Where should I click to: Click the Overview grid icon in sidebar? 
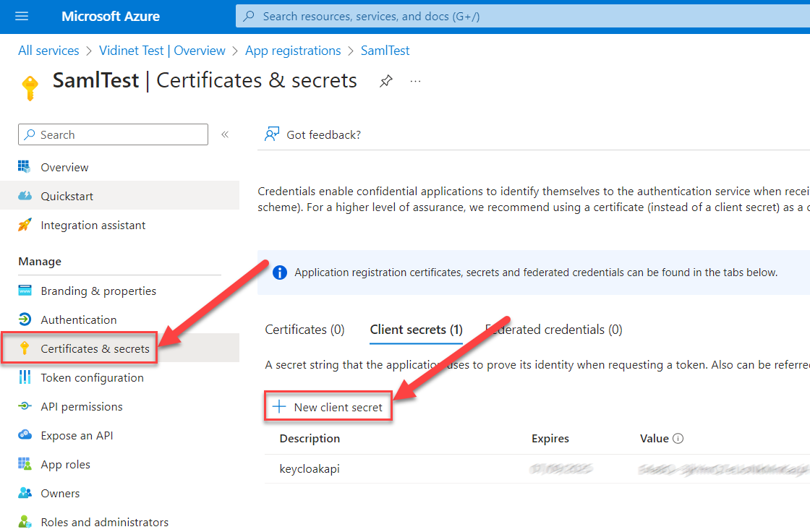point(25,167)
